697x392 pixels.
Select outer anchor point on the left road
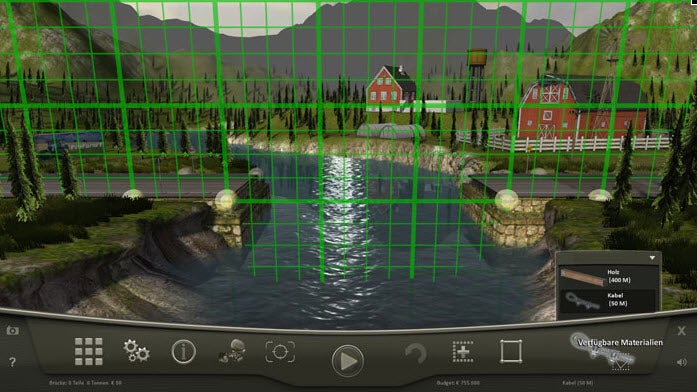132,194
